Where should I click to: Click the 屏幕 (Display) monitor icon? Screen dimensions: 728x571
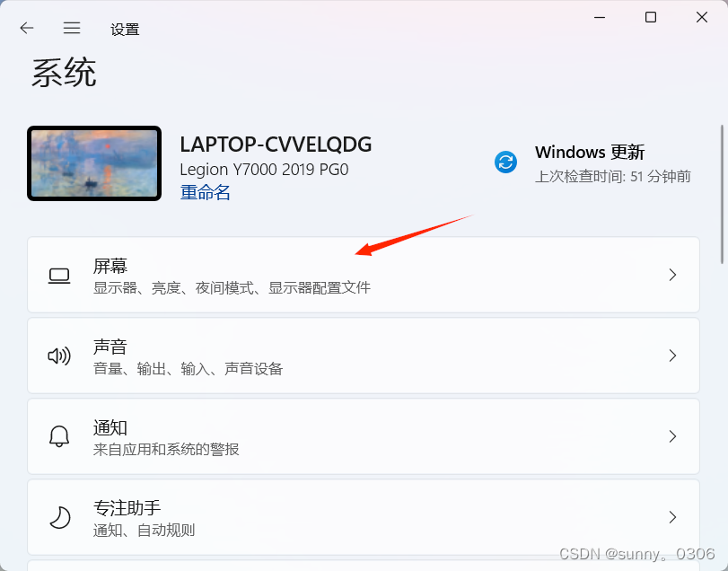click(x=58, y=275)
